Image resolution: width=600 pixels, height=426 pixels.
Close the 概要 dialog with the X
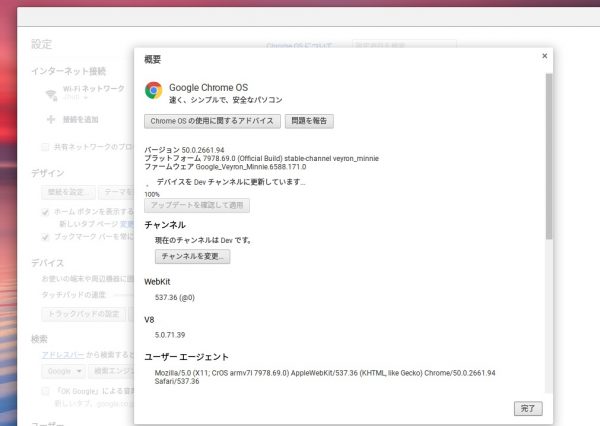(545, 56)
